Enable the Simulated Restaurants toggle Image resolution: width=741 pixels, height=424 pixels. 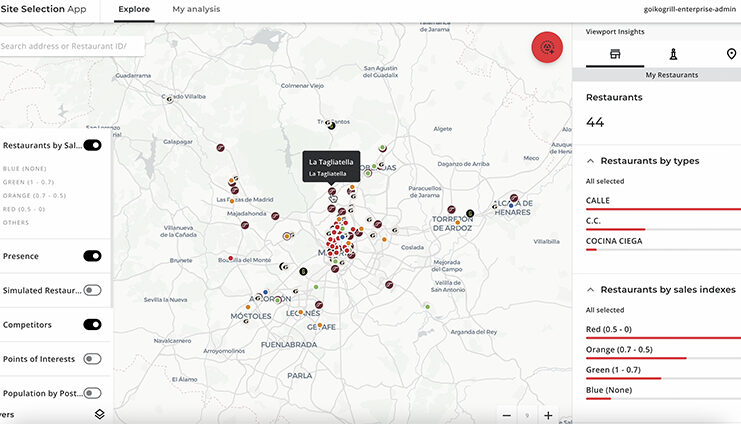coord(92,290)
